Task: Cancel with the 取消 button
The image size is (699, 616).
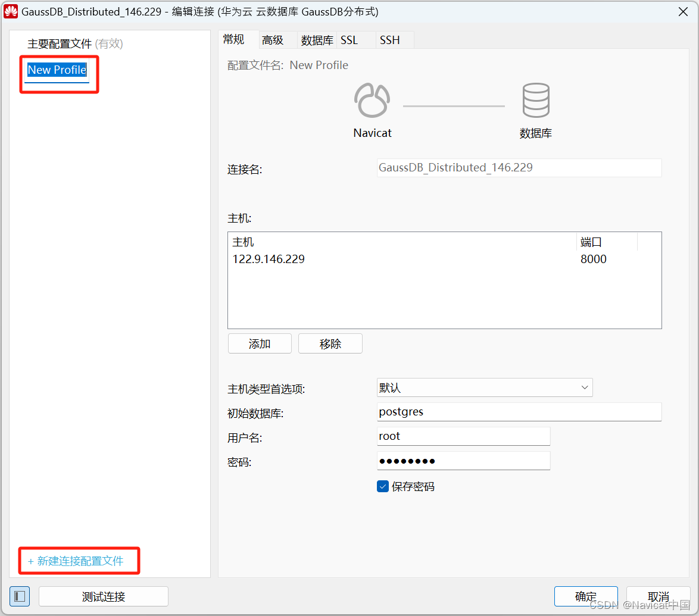Action: (x=659, y=596)
